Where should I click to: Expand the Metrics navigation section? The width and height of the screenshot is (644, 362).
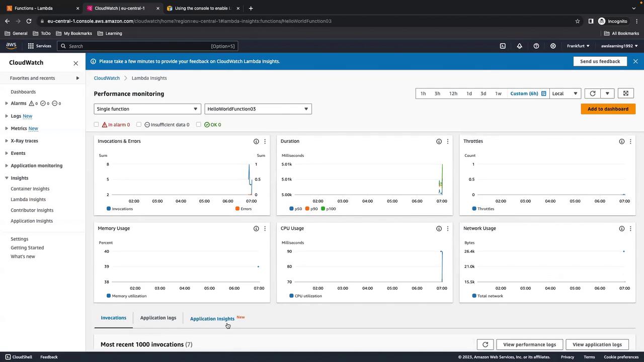7,128
